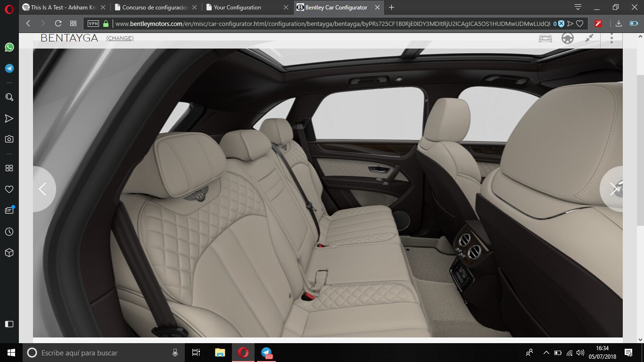Switch to exterior car view icon

click(545, 38)
